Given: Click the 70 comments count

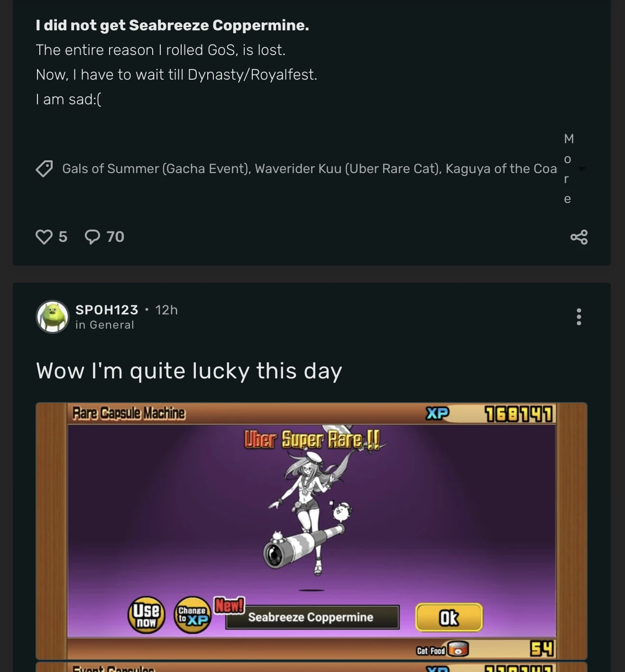Looking at the screenshot, I should pos(115,237).
